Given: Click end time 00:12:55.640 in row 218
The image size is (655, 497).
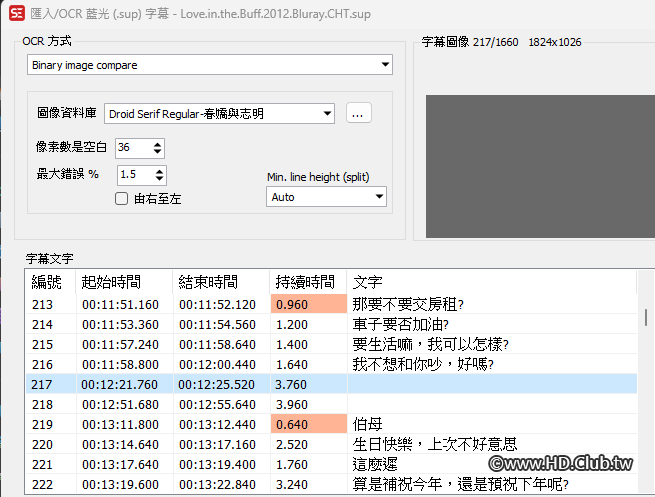Looking at the screenshot, I should 217,405.
